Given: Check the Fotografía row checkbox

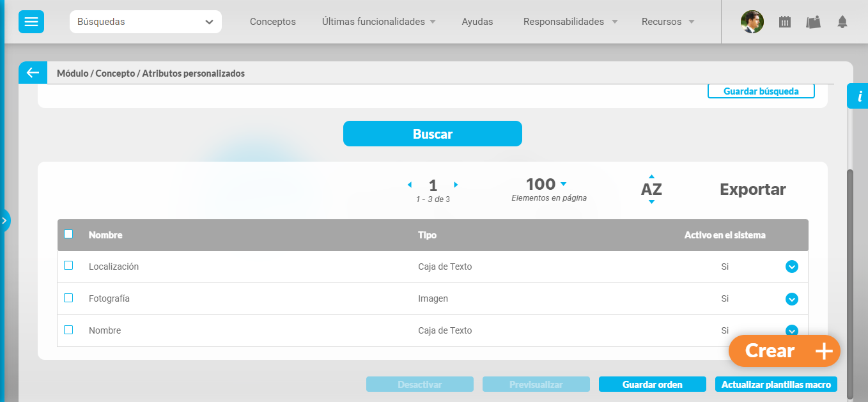Looking at the screenshot, I should click(68, 298).
